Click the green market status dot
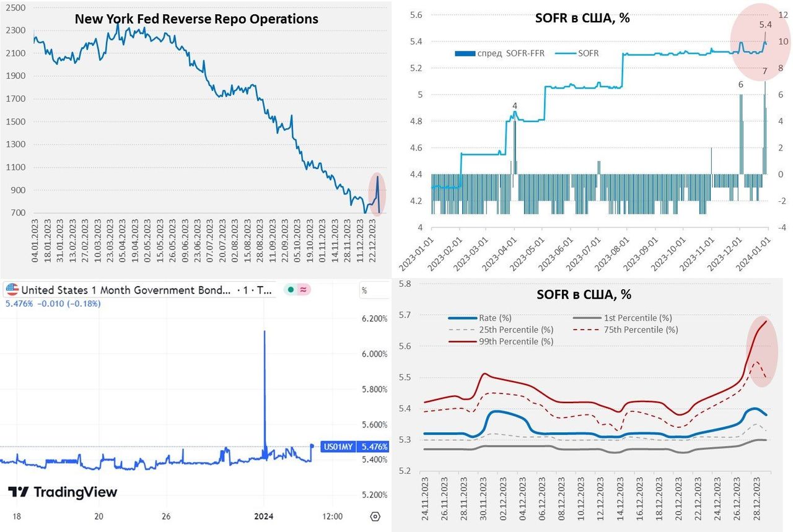This screenshot has height=532, width=793. [291, 289]
